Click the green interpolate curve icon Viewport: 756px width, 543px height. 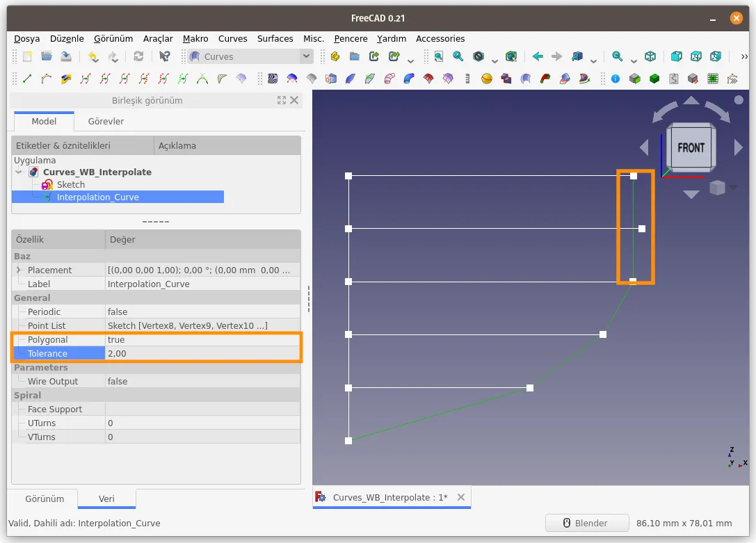click(x=183, y=79)
